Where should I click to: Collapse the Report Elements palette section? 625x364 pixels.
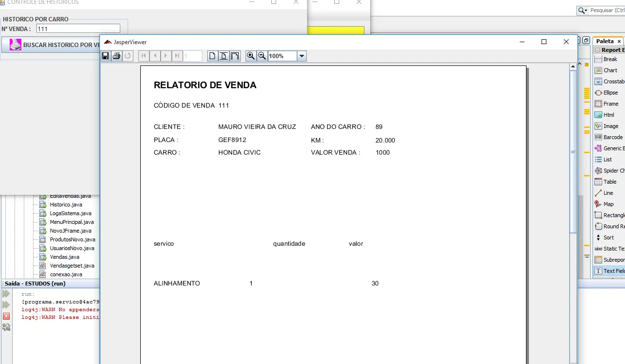pos(598,50)
